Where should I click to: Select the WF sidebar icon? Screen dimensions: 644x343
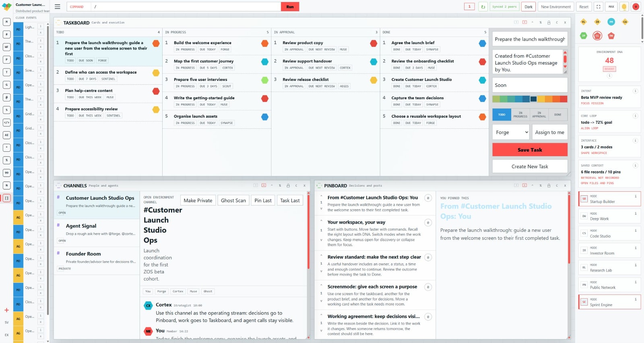point(6,47)
